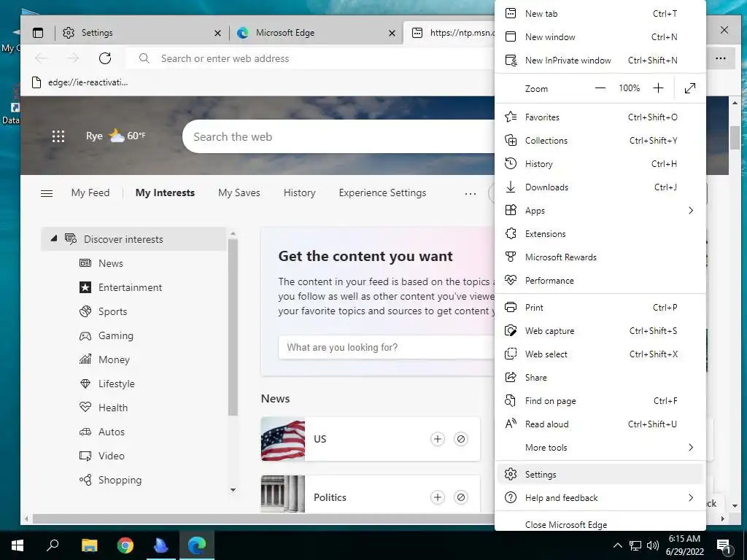The width and height of the screenshot is (747, 560).
Task: Choose Close Microsoft Edge
Action: coord(600,524)
